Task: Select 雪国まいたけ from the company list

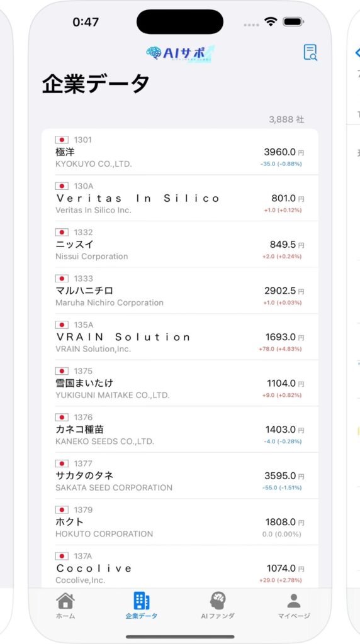Action: [180, 383]
